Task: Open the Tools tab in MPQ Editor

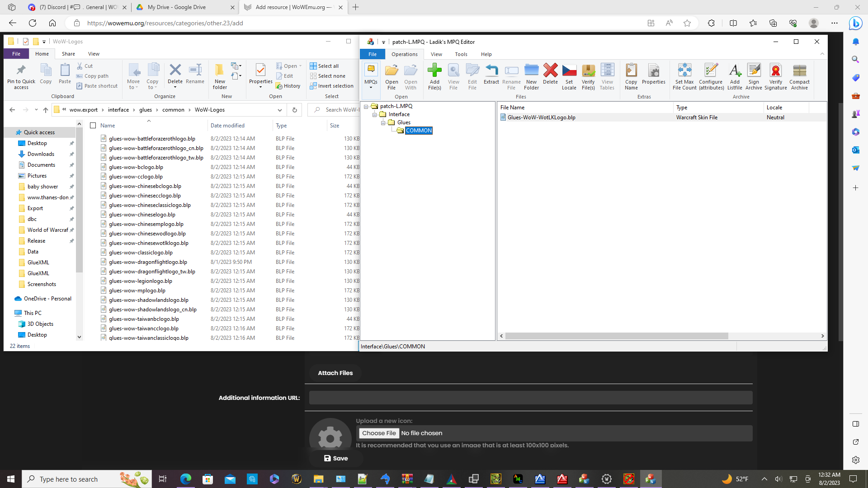Action: [461, 54]
